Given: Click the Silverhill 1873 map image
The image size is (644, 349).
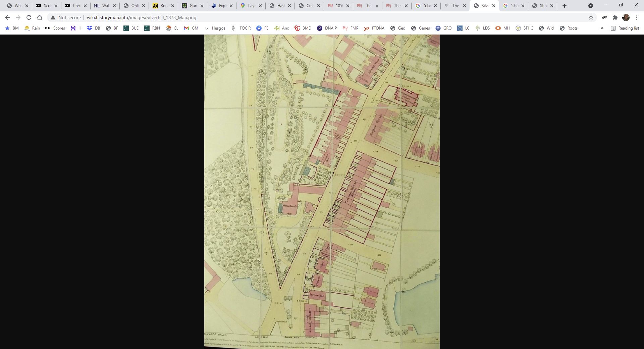Looking at the screenshot, I should click(322, 191).
